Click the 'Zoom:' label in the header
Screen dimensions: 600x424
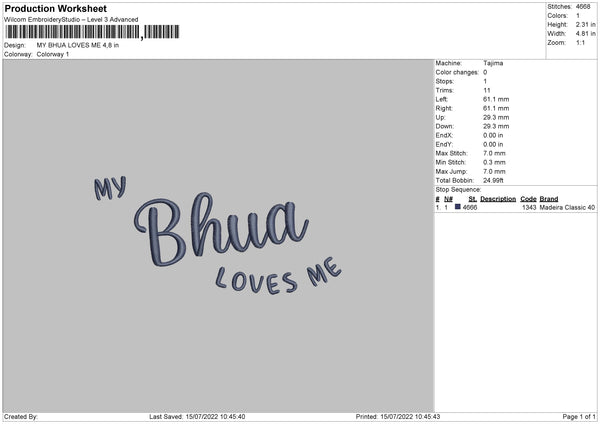click(556, 43)
